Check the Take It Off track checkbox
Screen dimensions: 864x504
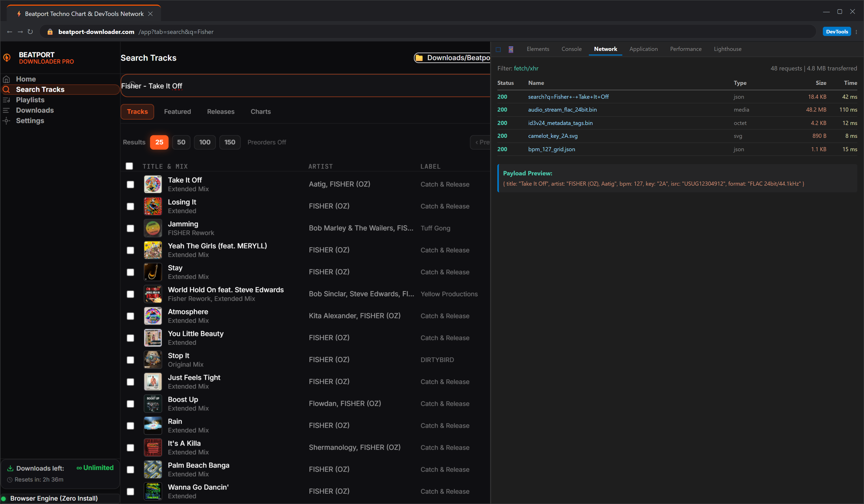[x=130, y=184]
